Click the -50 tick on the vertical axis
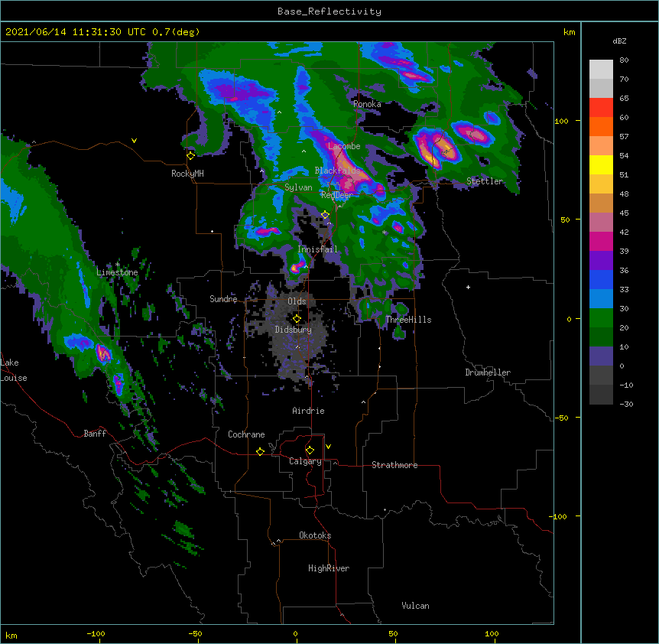The image size is (659, 644). [561, 418]
